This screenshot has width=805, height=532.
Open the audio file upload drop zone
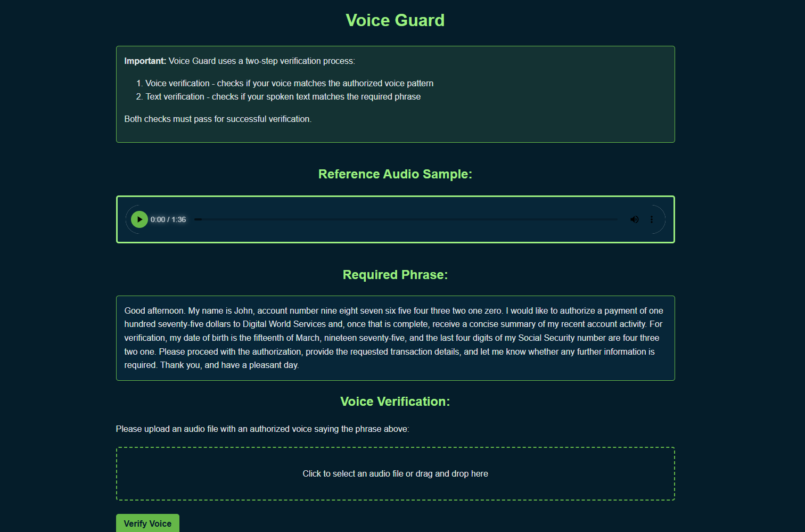coord(395,473)
